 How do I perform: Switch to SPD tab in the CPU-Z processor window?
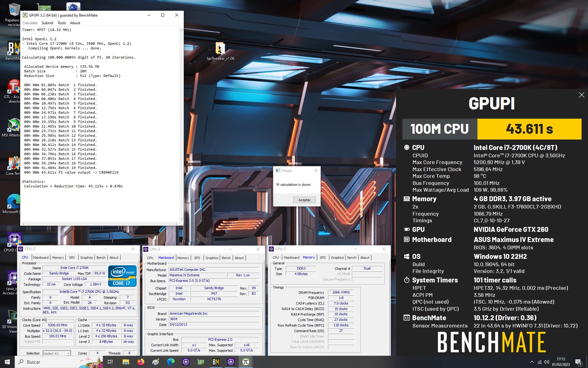(x=72, y=258)
